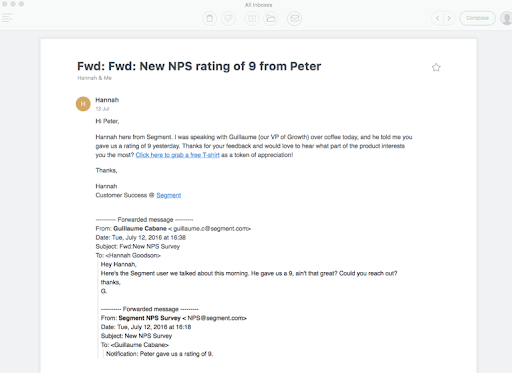Click Hannah's sender avatar
The image size is (512, 373).
[x=83, y=104]
